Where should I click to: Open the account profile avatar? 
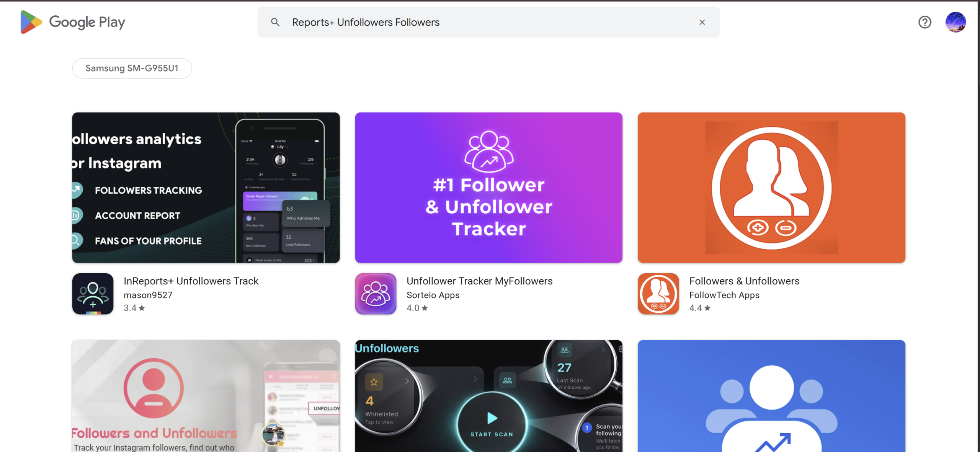(955, 22)
